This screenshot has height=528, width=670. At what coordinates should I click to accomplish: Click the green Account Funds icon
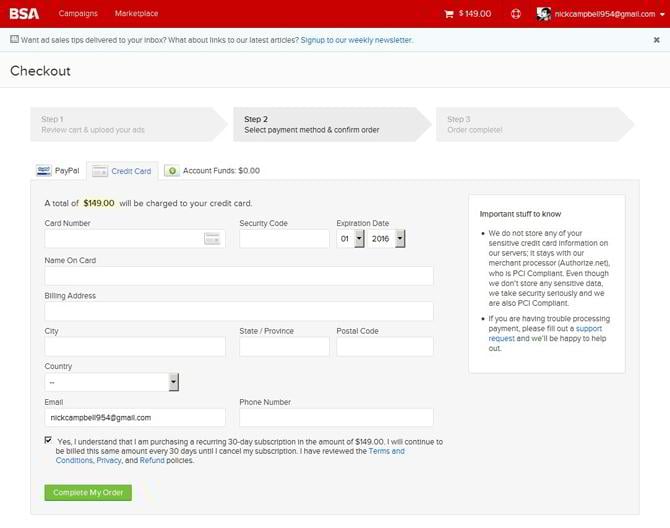coord(172,171)
